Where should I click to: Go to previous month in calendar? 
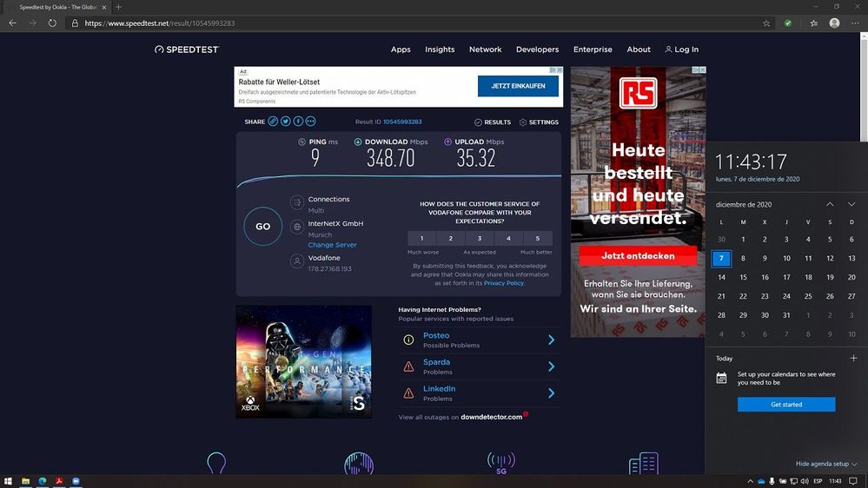pyautogui.click(x=830, y=204)
